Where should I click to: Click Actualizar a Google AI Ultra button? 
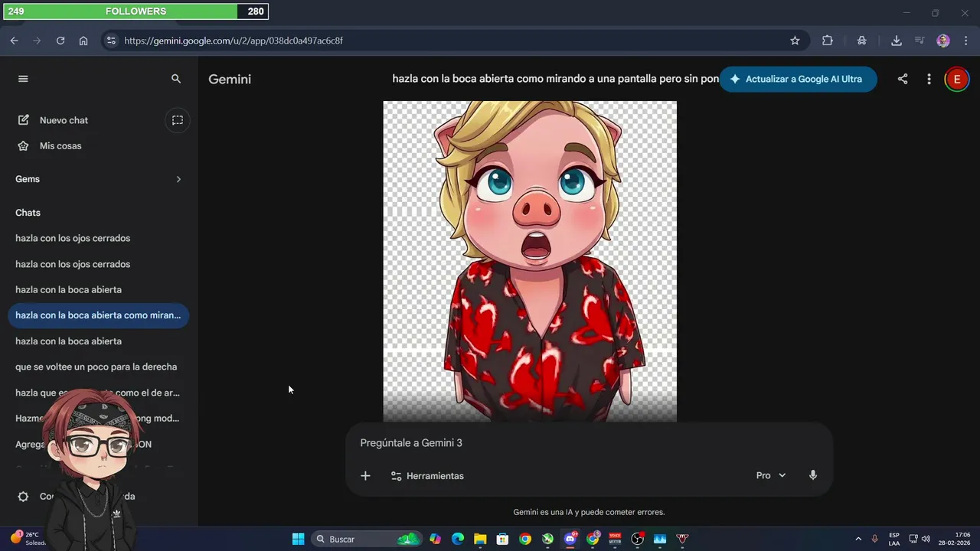point(798,79)
